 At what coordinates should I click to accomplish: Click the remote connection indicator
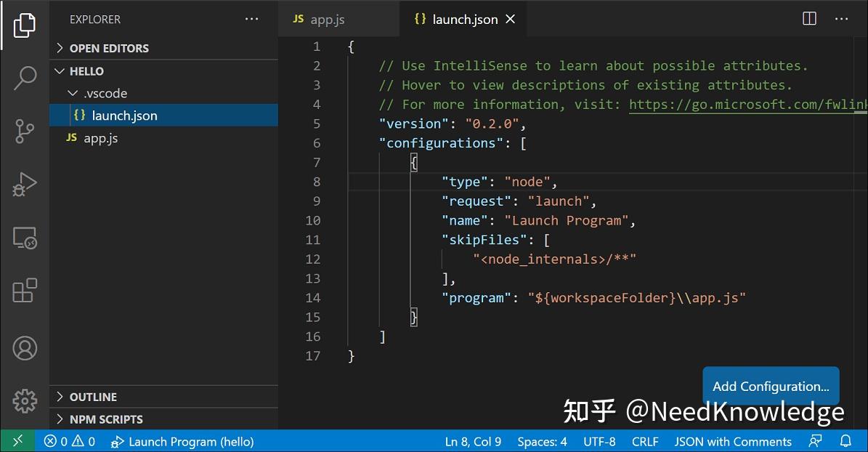(18, 441)
